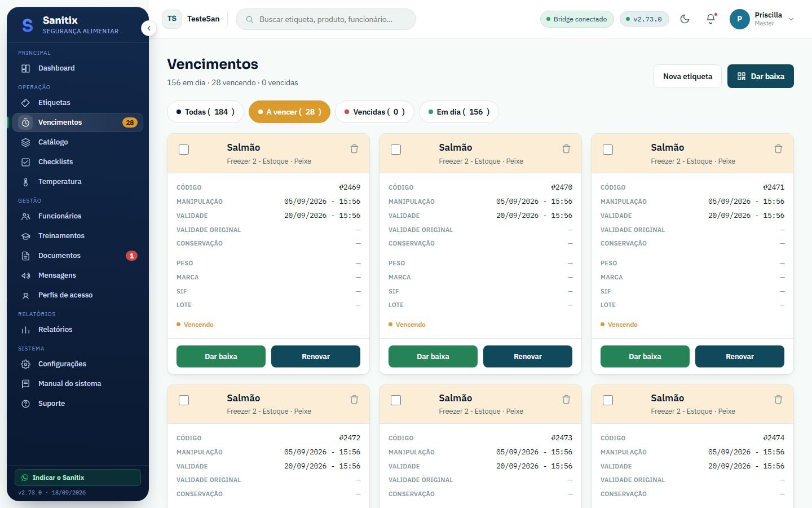Open Priscilla user menu dropdown
This screenshot has height=508, width=812.
click(x=762, y=19)
